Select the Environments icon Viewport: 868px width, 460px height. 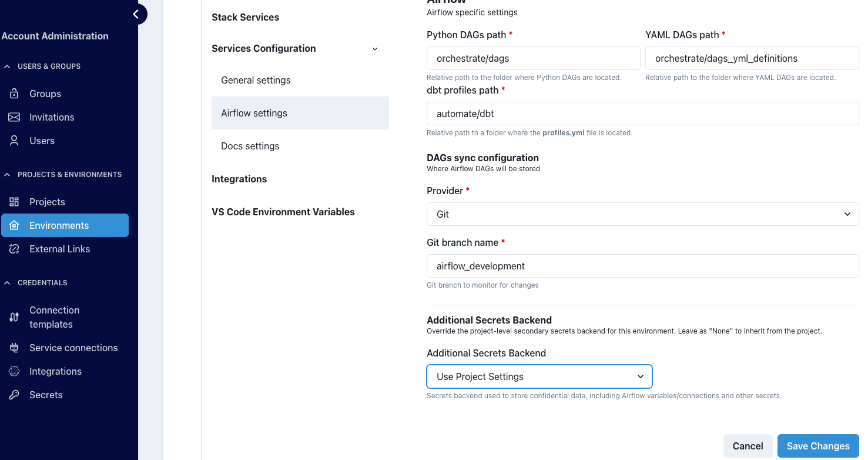click(x=14, y=225)
